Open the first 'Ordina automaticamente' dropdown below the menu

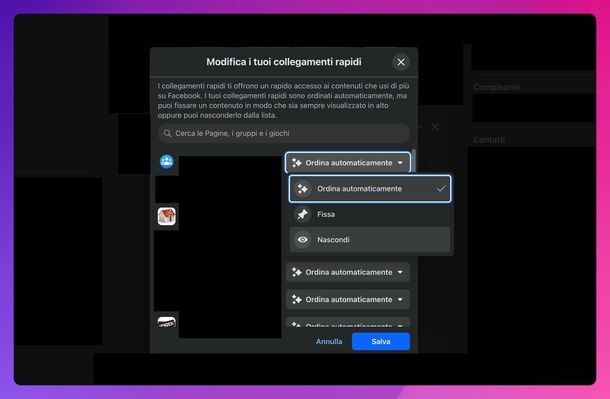click(x=348, y=272)
